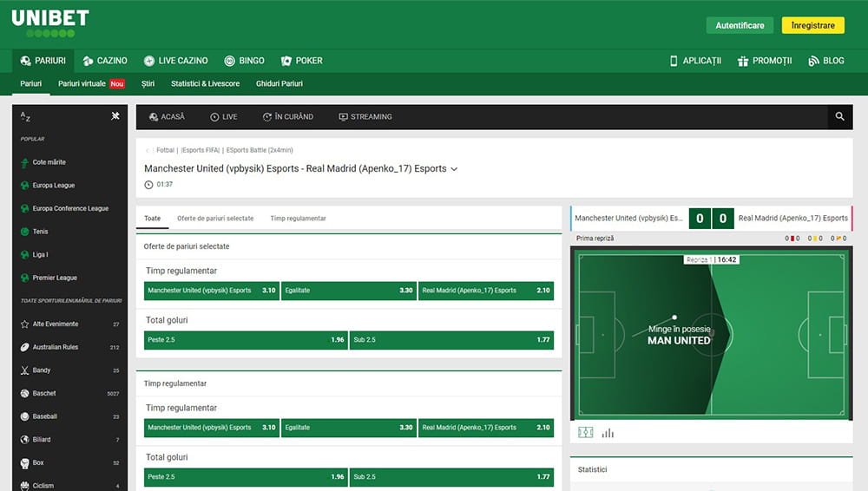Open the PARIURI main section
Screen dimensions: 868x491
43,61
